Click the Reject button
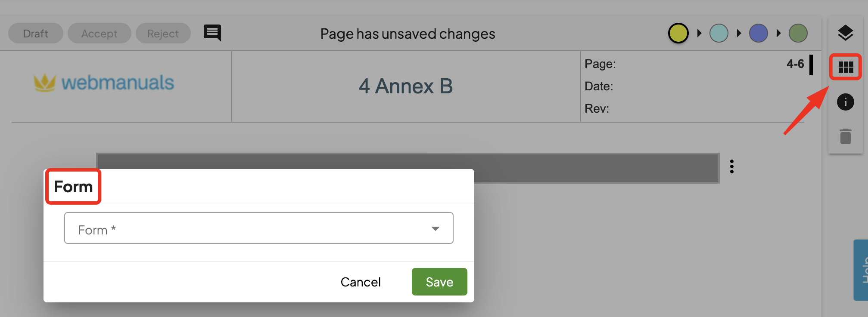The image size is (868, 317). coord(163,34)
